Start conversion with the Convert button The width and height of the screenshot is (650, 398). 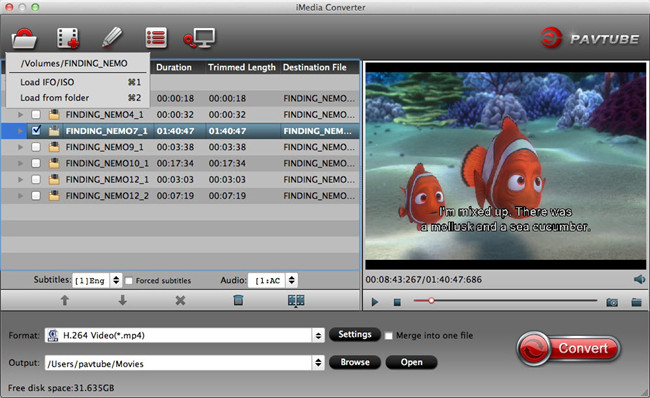tap(569, 348)
